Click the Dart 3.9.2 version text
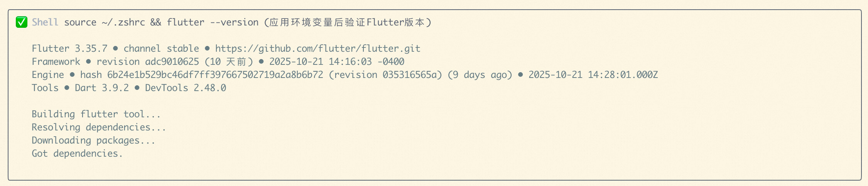Viewport: 868px width, 186px height. coord(102,88)
